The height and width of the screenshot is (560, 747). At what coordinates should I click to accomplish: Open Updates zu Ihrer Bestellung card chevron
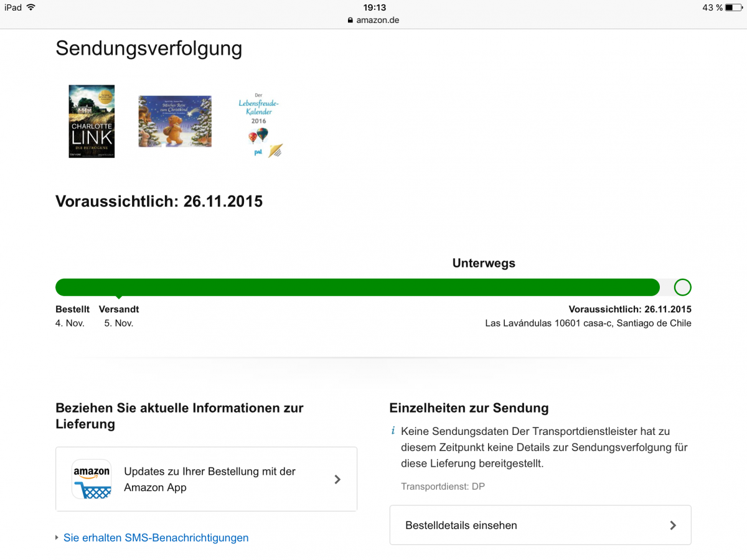point(337,479)
